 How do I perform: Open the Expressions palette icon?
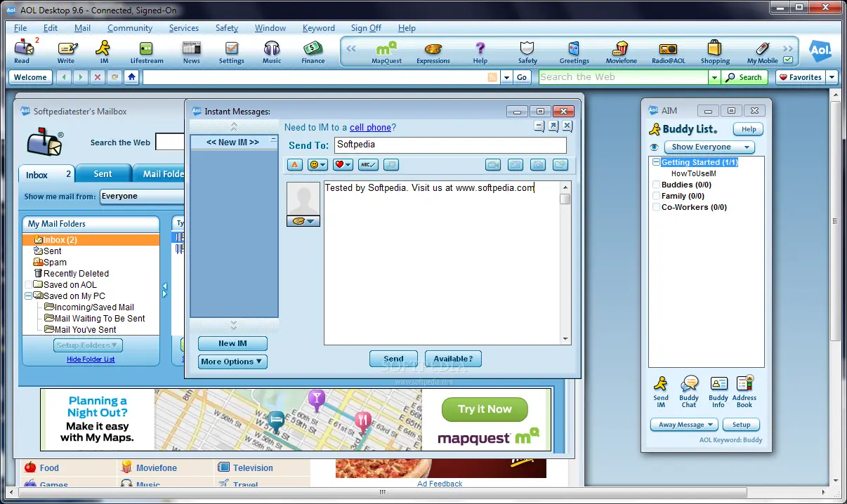(433, 52)
